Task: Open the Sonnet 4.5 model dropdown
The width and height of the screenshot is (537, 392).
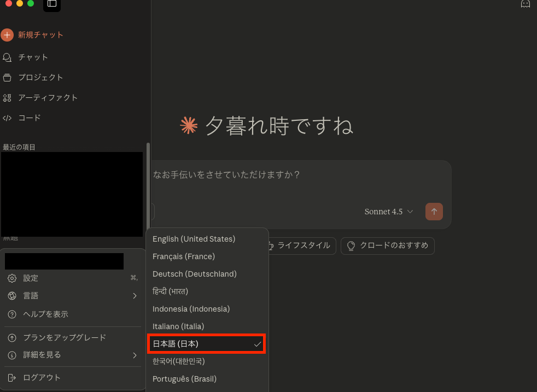Action: [x=388, y=212]
